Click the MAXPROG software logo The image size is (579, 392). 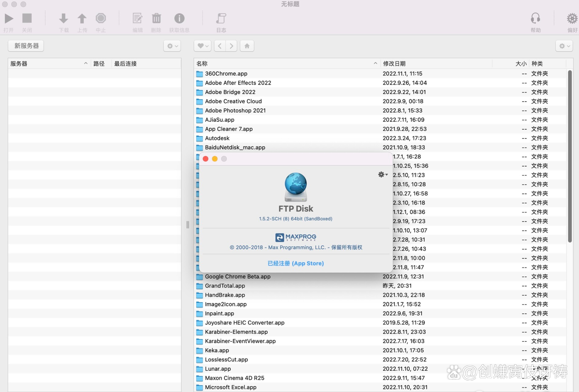click(x=296, y=237)
